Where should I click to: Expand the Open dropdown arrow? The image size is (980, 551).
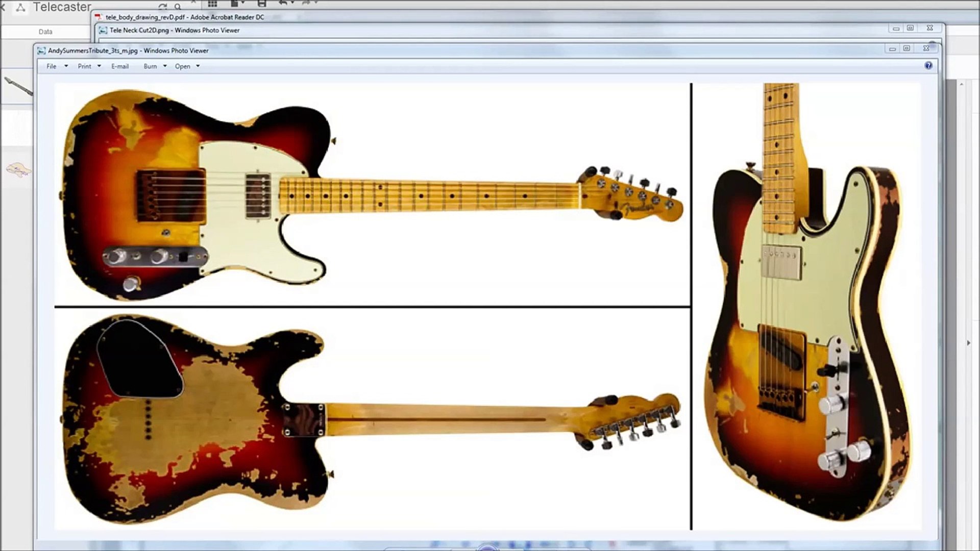click(x=198, y=66)
